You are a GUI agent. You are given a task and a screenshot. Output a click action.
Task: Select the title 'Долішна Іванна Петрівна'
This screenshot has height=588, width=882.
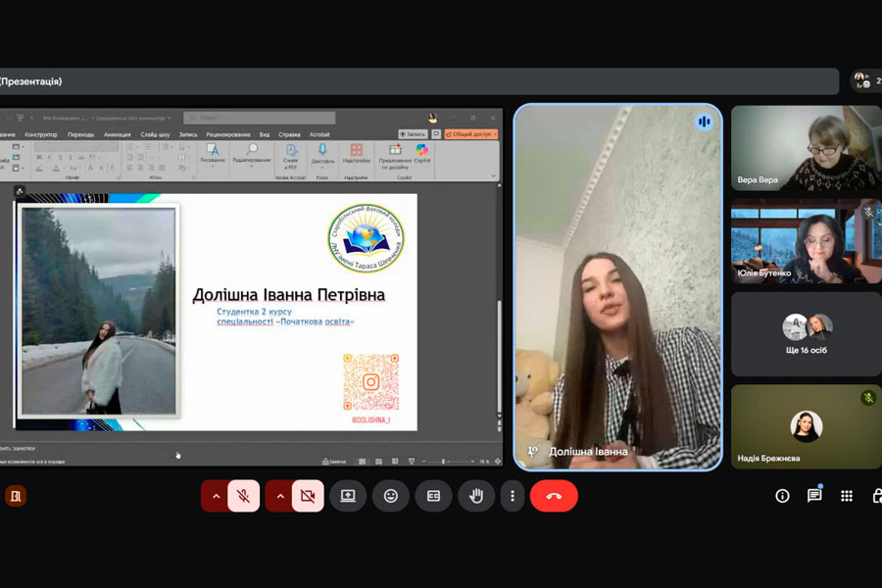pyautogui.click(x=288, y=295)
